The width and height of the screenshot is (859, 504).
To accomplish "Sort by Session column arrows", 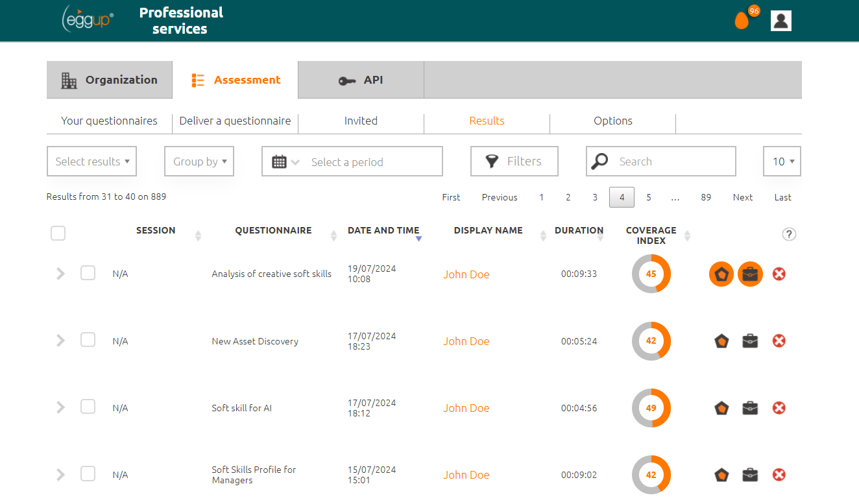I will (199, 235).
